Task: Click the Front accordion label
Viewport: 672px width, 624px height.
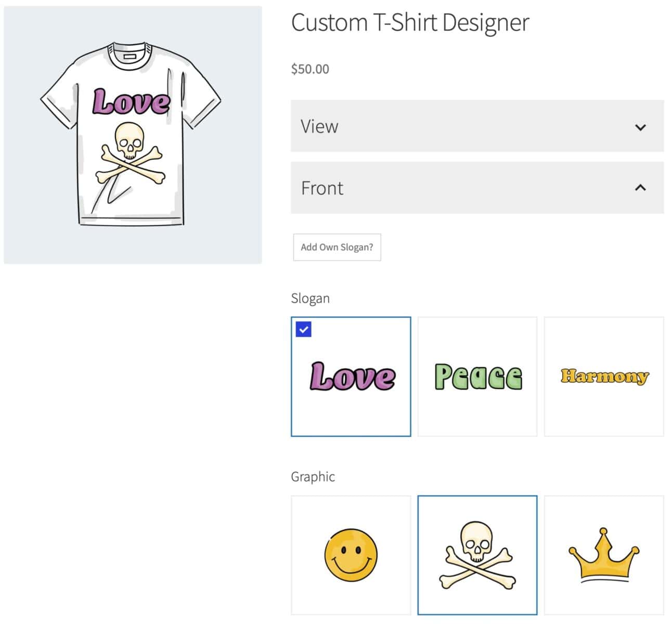Action: 322,188
